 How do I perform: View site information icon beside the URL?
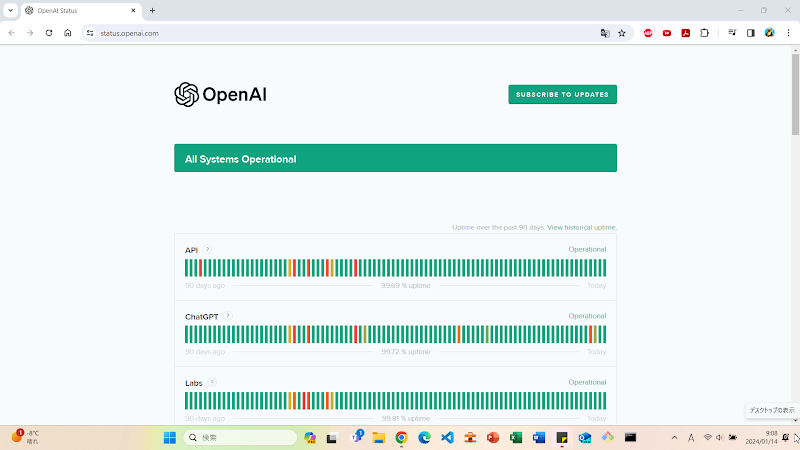click(90, 33)
